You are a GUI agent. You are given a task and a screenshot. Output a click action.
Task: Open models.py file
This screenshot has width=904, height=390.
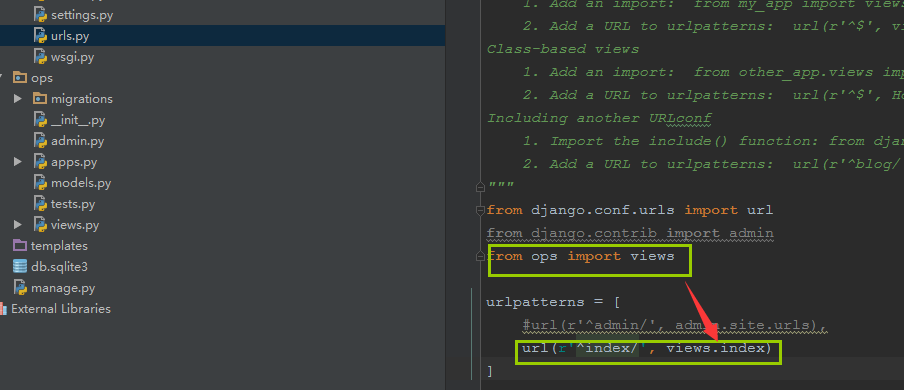pos(81,183)
